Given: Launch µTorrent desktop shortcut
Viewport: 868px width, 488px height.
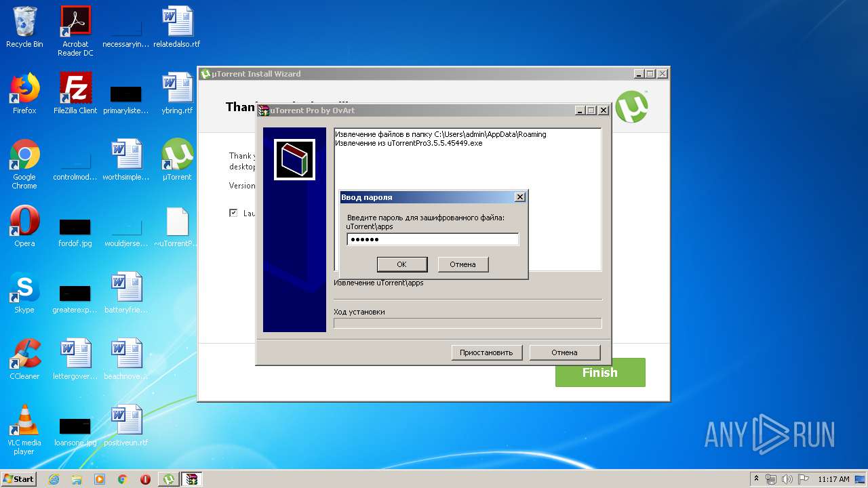Looking at the screenshot, I should (177, 160).
